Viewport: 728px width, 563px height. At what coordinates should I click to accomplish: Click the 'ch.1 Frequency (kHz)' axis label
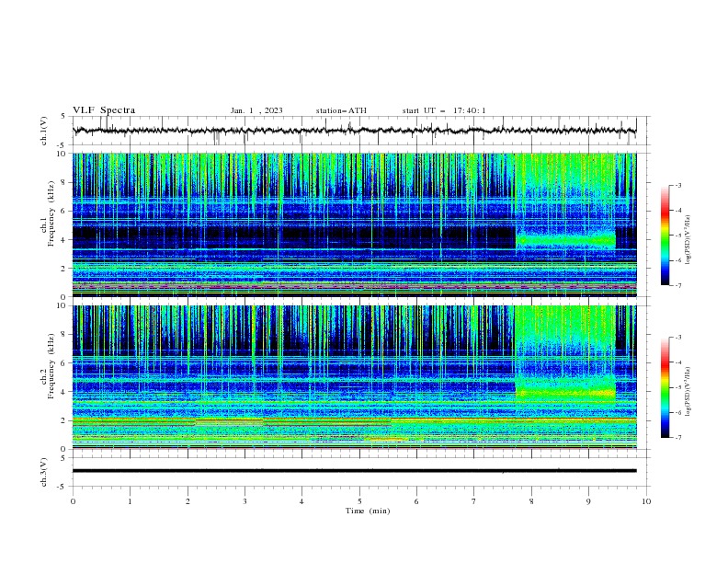tap(48, 215)
